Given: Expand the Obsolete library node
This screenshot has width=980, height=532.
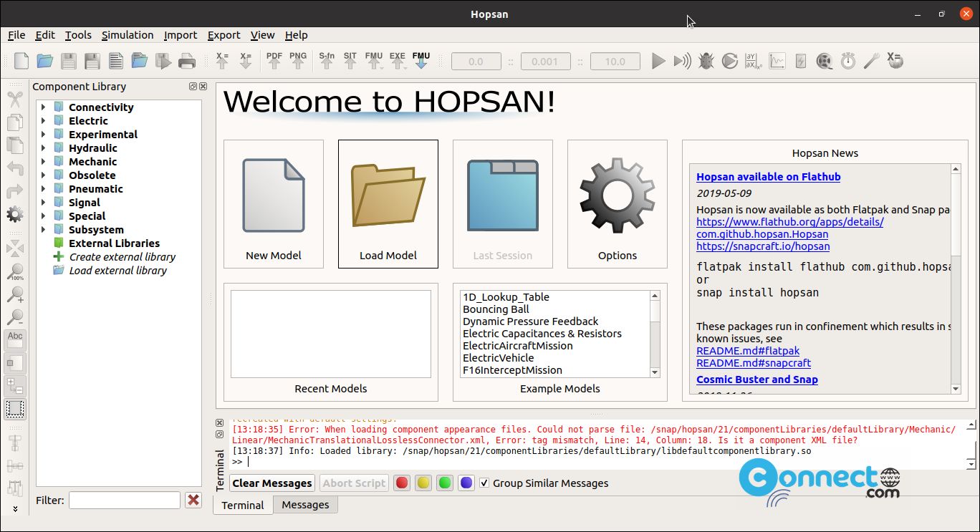Looking at the screenshot, I should [43, 175].
